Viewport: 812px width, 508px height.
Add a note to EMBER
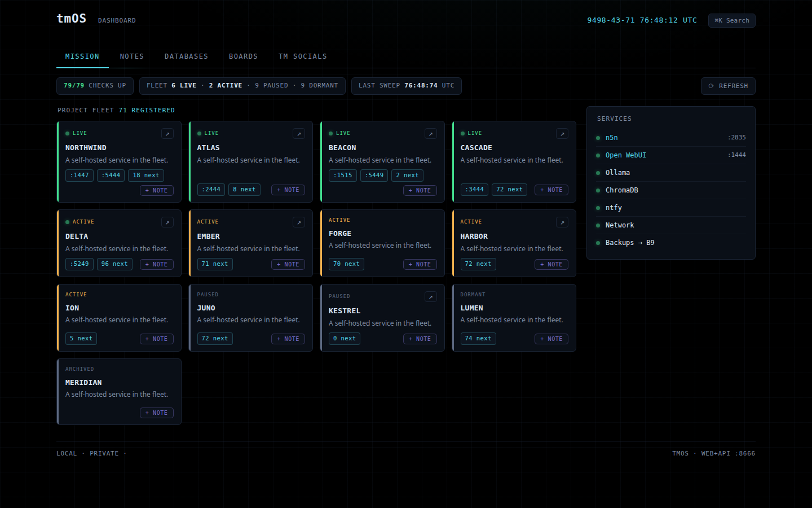click(x=288, y=264)
